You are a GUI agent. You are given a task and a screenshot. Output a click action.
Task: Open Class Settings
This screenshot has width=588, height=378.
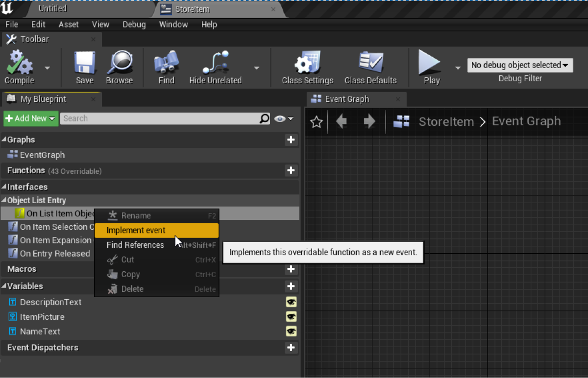(x=307, y=64)
